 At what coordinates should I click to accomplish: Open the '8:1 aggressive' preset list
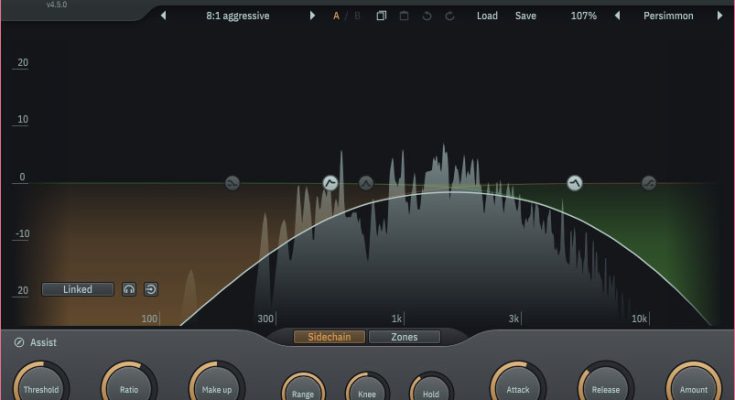(x=237, y=16)
